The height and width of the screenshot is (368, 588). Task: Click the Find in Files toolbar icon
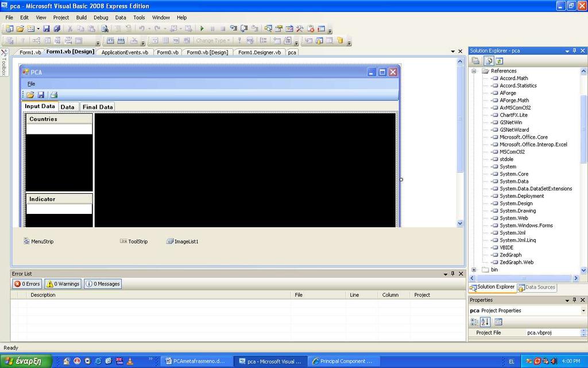pos(105,29)
